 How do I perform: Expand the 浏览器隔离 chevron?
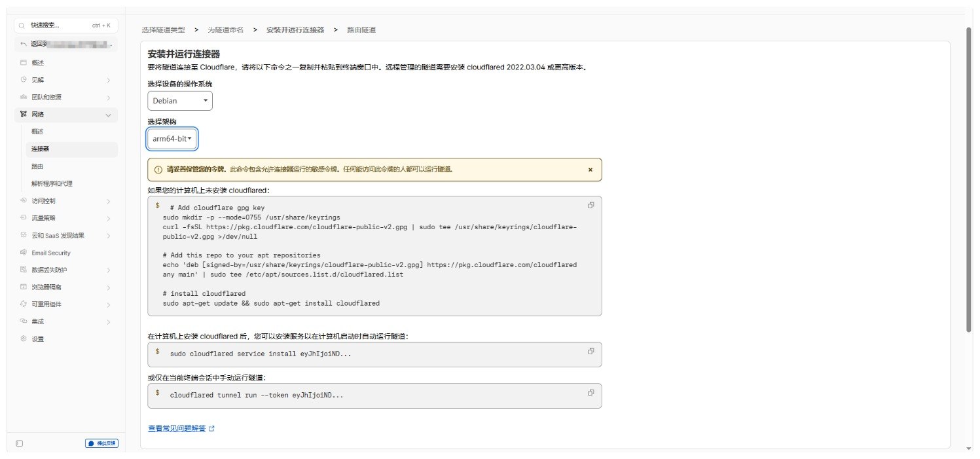(108, 287)
